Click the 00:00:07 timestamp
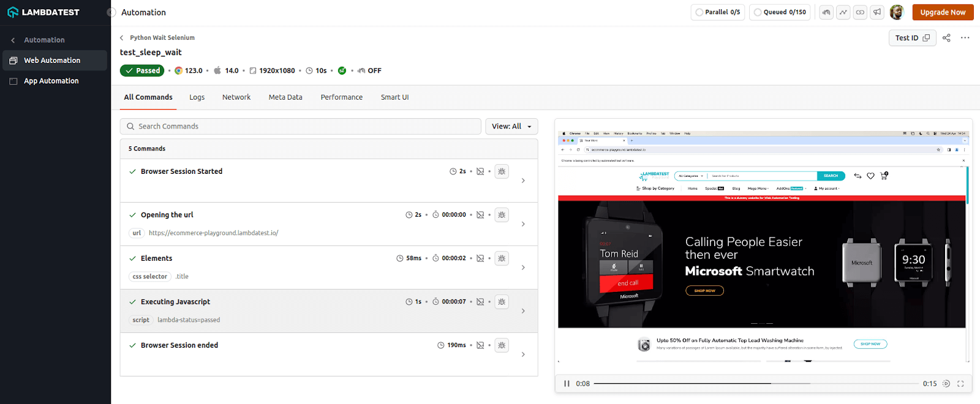980x404 pixels. pos(454,302)
